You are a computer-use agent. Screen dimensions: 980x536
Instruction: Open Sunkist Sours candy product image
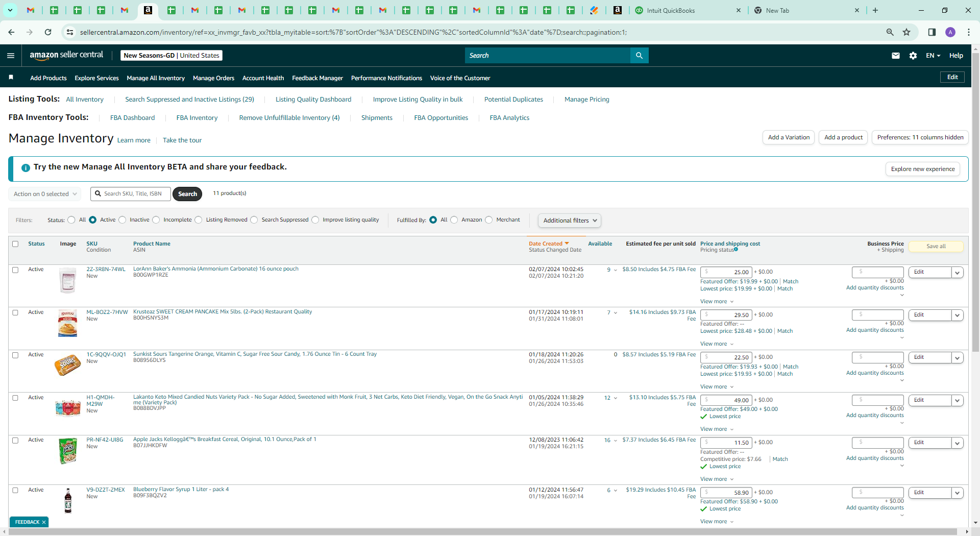tap(67, 366)
